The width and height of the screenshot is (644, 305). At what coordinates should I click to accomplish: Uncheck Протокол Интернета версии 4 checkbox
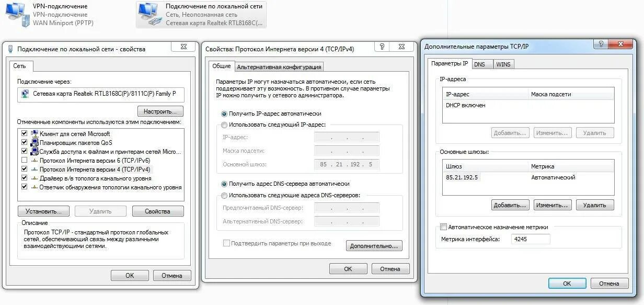pos(24,170)
